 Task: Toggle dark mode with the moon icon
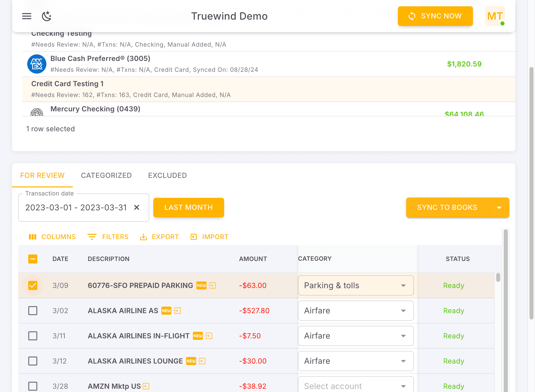click(46, 16)
